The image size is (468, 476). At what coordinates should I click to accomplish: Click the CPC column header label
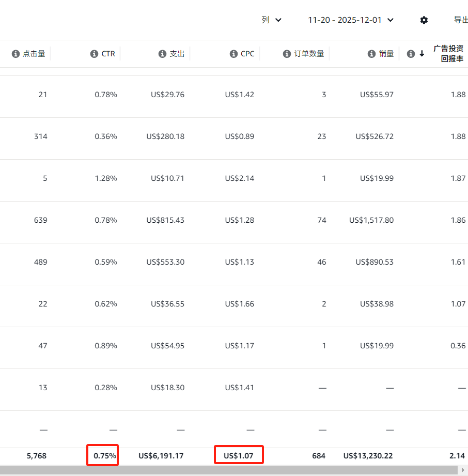(x=247, y=54)
